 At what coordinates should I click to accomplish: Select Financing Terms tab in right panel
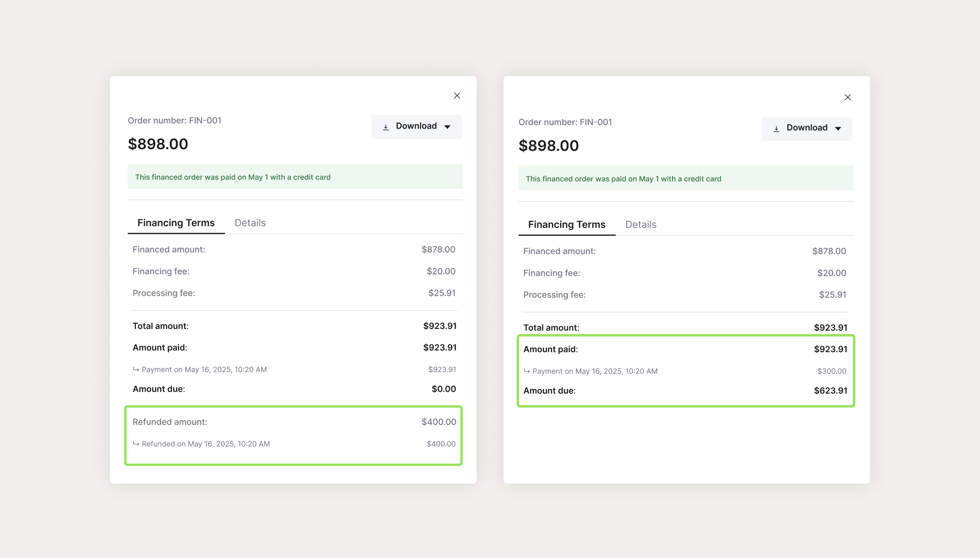tap(566, 224)
